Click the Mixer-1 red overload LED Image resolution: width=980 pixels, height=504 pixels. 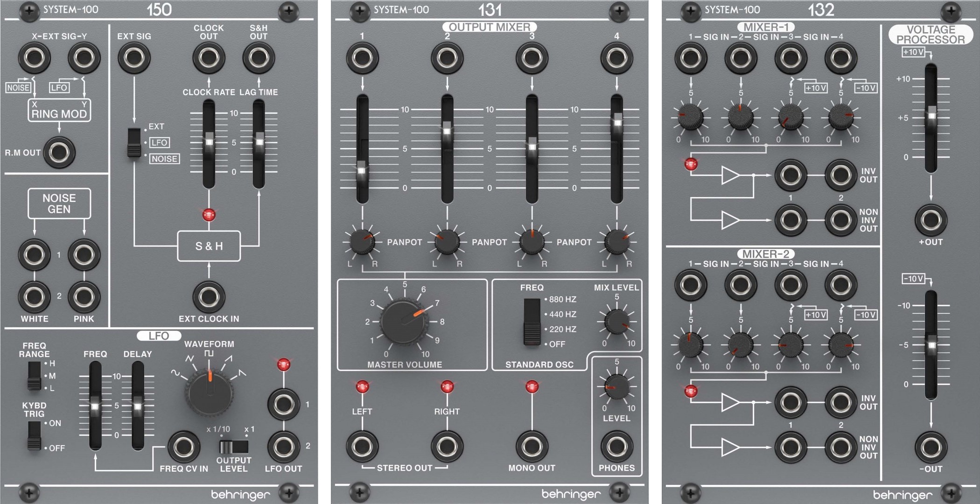pyautogui.click(x=691, y=164)
